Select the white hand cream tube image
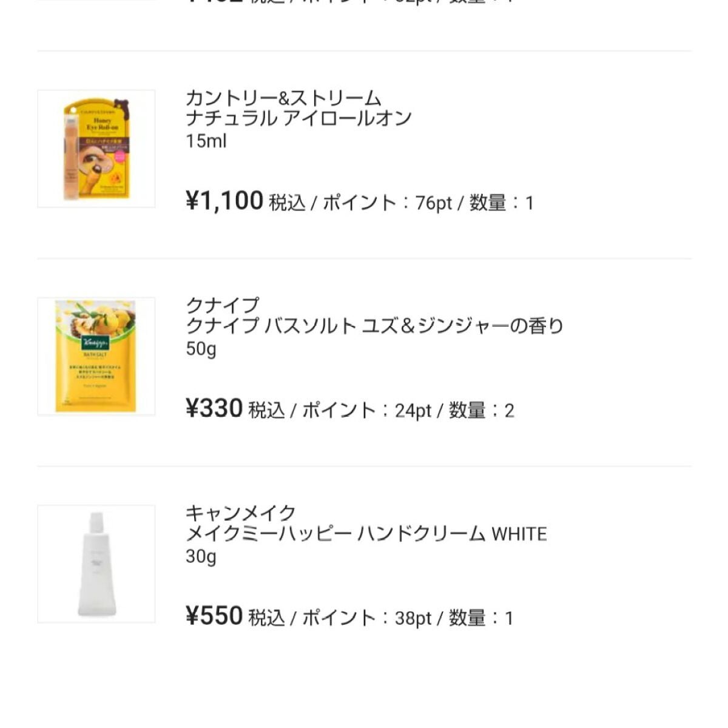 pyautogui.click(x=96, y=564)
